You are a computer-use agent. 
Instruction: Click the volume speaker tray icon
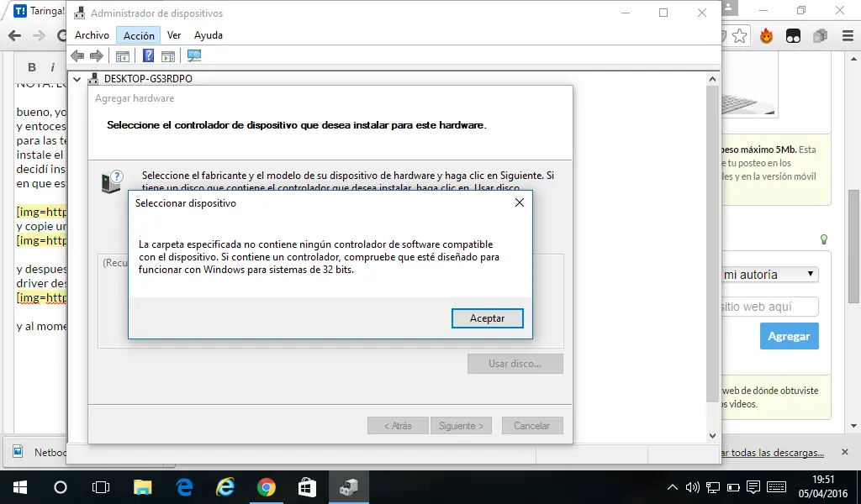pyautogui.click(x=693, y=487)
